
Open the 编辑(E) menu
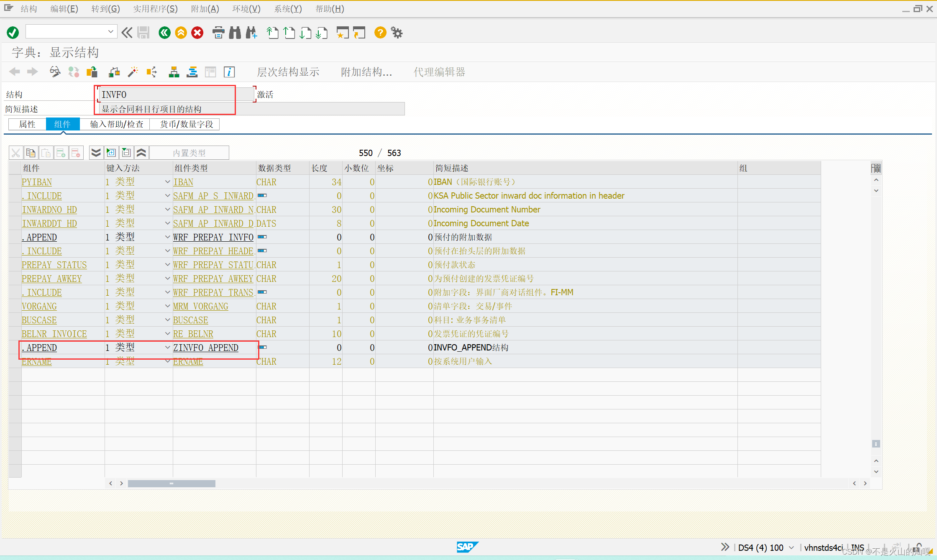[64, 8]
